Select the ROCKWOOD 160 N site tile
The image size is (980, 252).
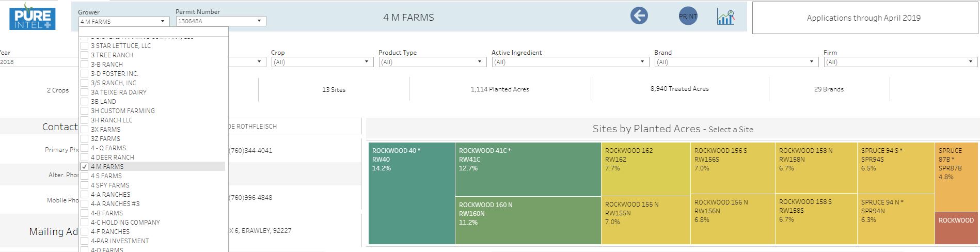[528, 220]
